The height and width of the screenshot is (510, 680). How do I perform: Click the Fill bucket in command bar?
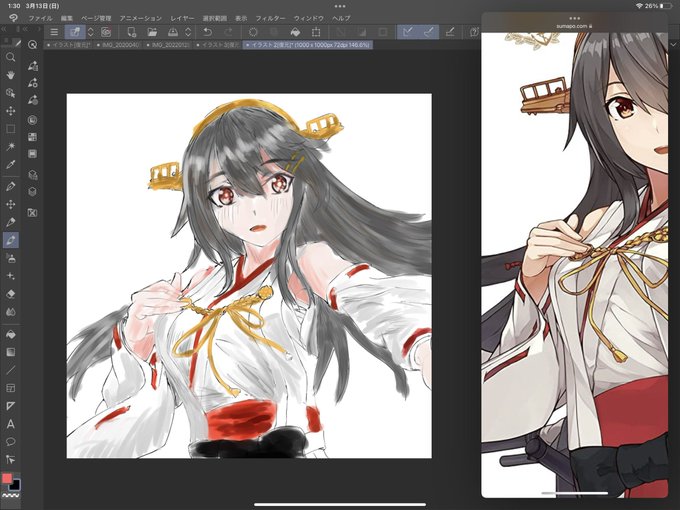pyautogui.click(x=295, y=32)
